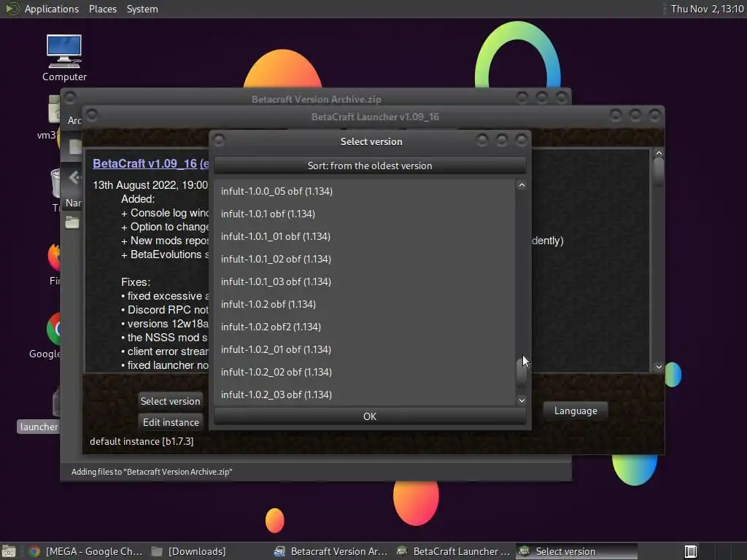
Task: Click back arrow in Archive manager window
Action: click(x=74, y=178)
